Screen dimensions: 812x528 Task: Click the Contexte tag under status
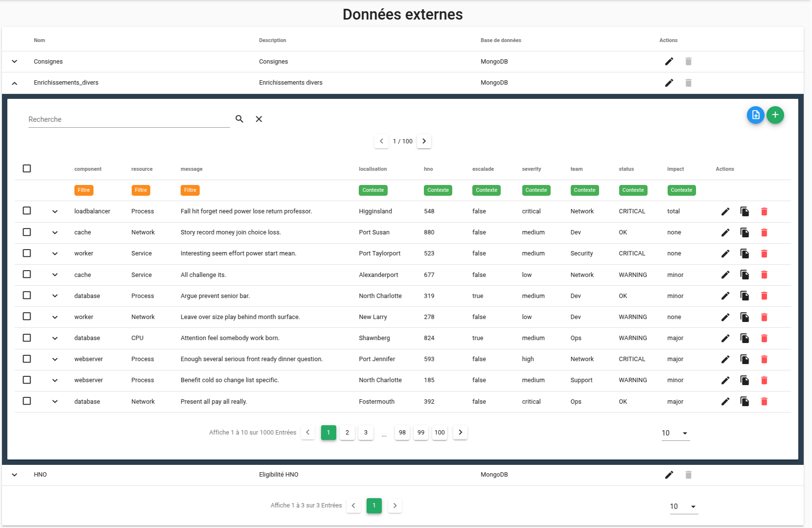(x=633, y=190)
